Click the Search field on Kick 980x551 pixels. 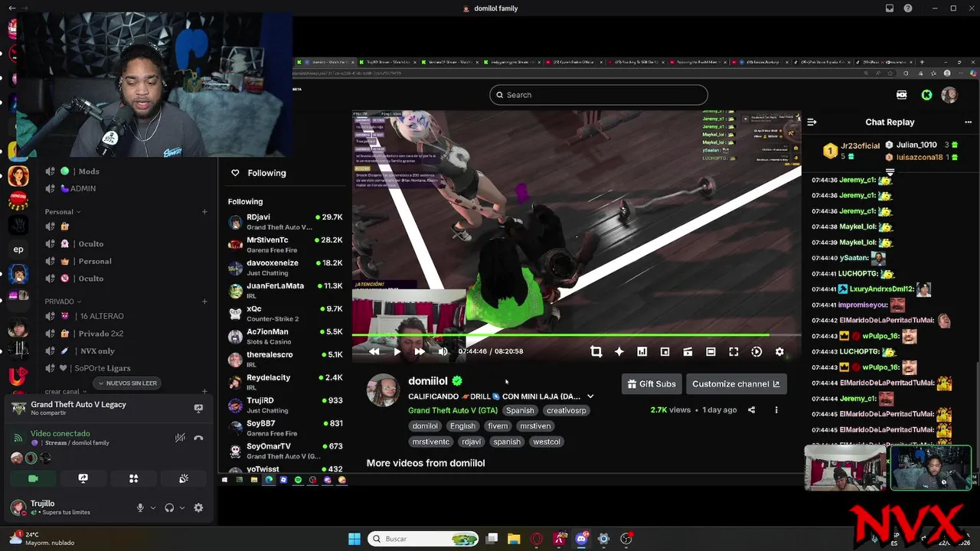point(599,95)
